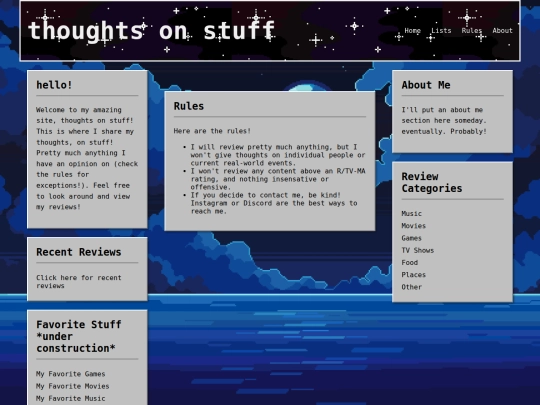
Task: Open My Favorite Games list
Action: (71, 374)
